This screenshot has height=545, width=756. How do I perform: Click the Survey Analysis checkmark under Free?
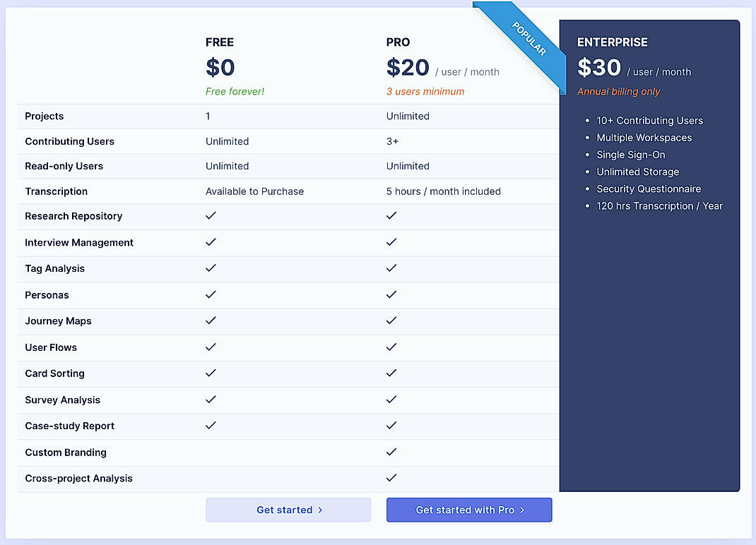pos(211,399)
